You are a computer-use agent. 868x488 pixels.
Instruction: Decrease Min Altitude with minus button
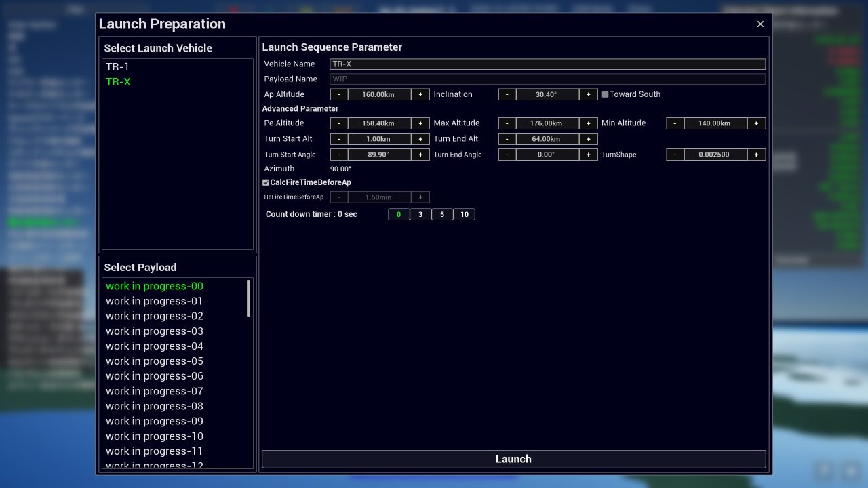(675, 123)
